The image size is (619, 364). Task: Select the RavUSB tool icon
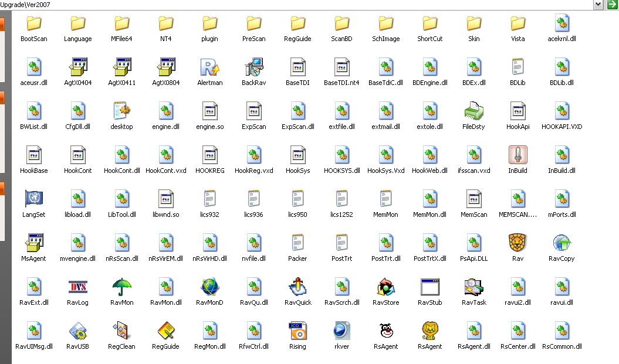coord(77,331)
